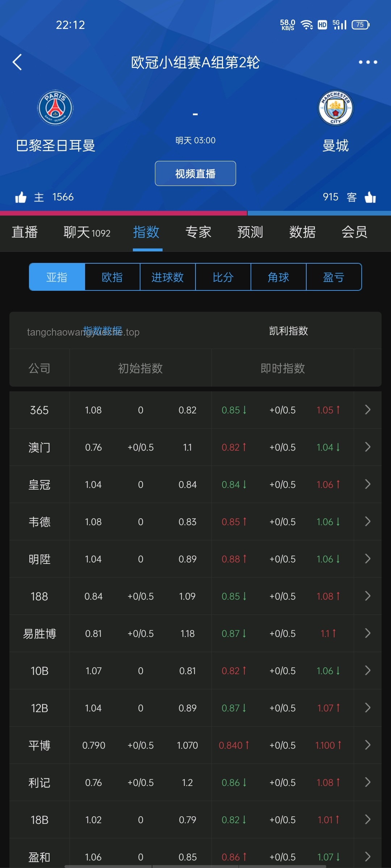Open the three-dot more options menu
391x868 pixels.
(x=368, y=62)
